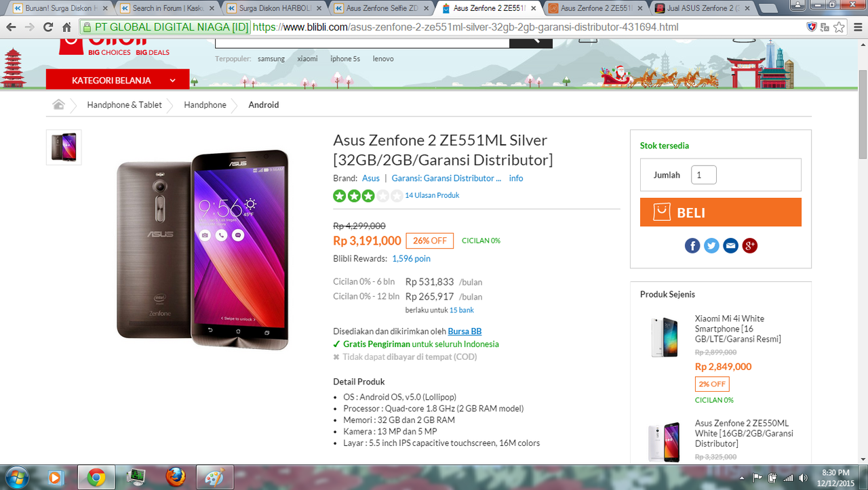Open the system monitor taskbar icon
Image resolution: width=868 pixels, height=490 pixels.
136,477
